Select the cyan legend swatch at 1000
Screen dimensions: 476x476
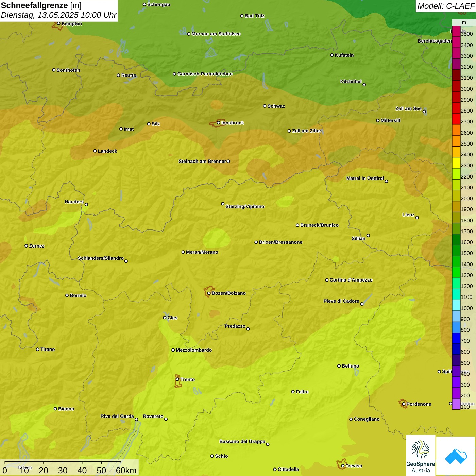(x=456, y=305)
